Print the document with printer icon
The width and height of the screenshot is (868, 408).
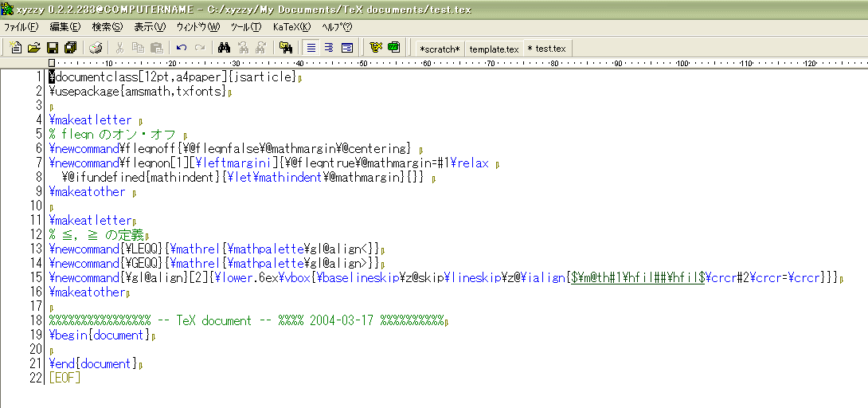[x=96, y=48]
